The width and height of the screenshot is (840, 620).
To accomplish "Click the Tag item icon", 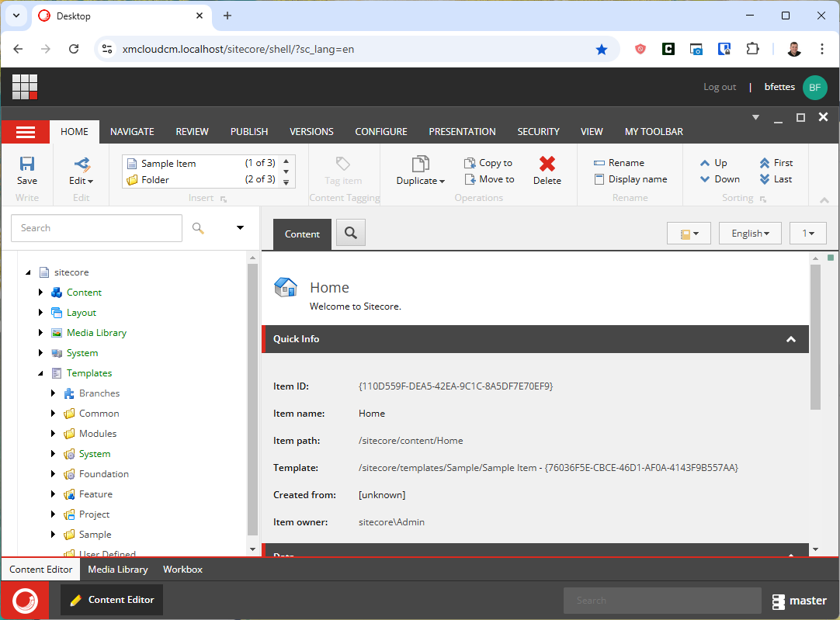I will coord(343,164).
